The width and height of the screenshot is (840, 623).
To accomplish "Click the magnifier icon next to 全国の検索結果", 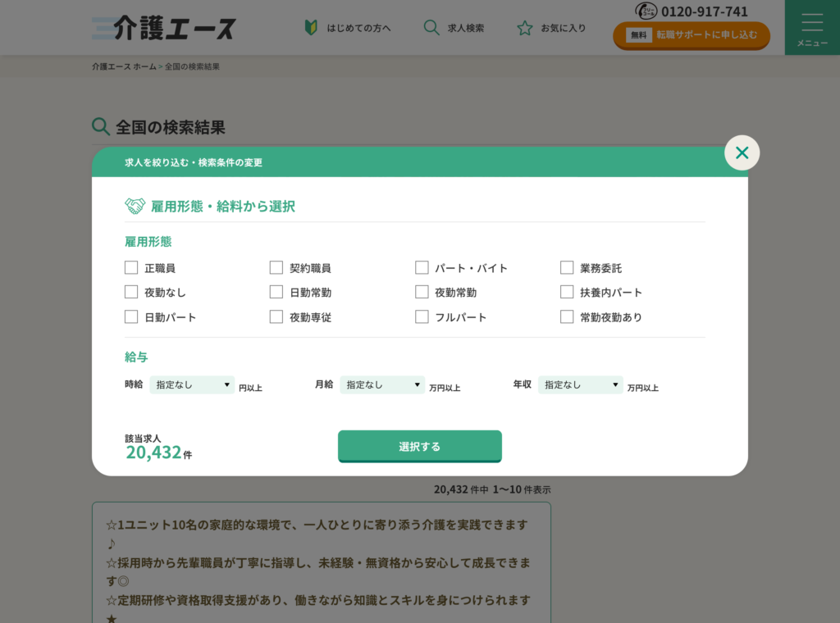I will pyautogui.click(x=101, y=127).
